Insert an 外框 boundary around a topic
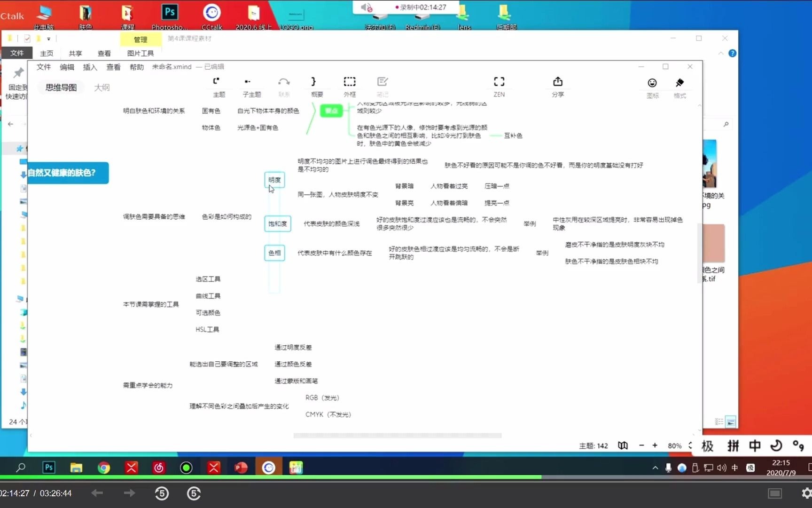The image size is (812, 508). [x=350, y=87]
